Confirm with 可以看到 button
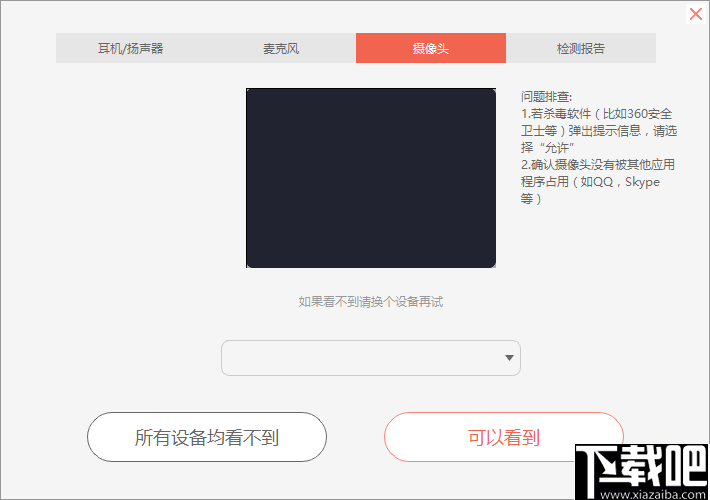710x500 pixels. [x=504, y=437]
